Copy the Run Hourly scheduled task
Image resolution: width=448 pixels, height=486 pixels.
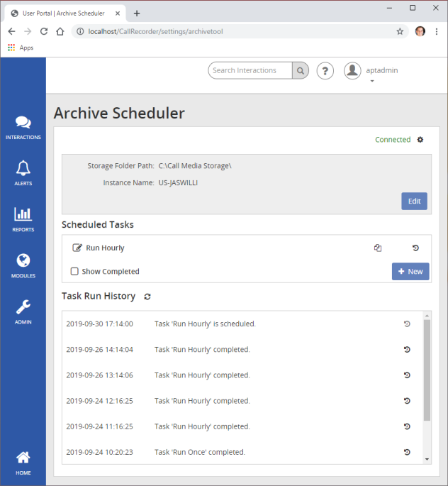[378, 248]
